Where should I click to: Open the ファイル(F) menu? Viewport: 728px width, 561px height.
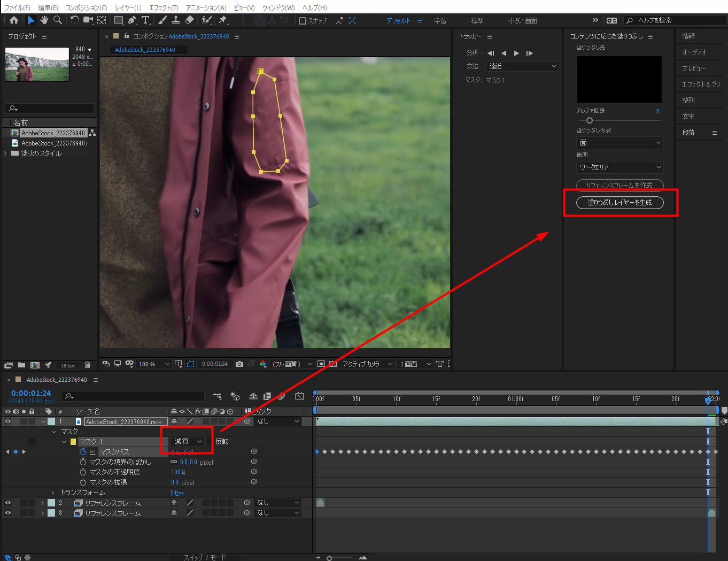(x=17, y=7)
